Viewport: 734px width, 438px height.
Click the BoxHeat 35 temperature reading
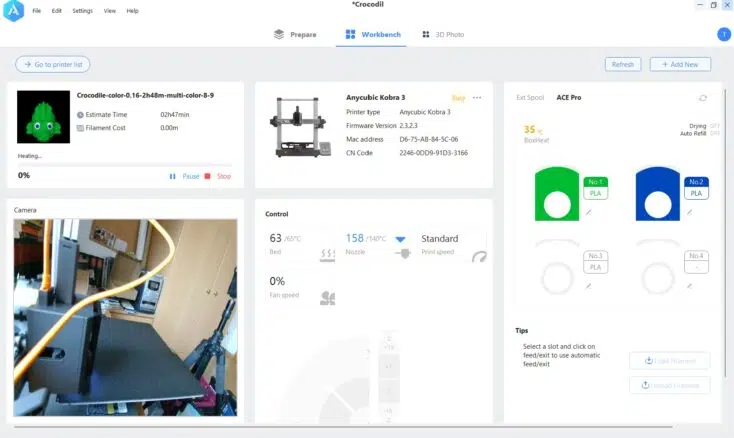534,130
